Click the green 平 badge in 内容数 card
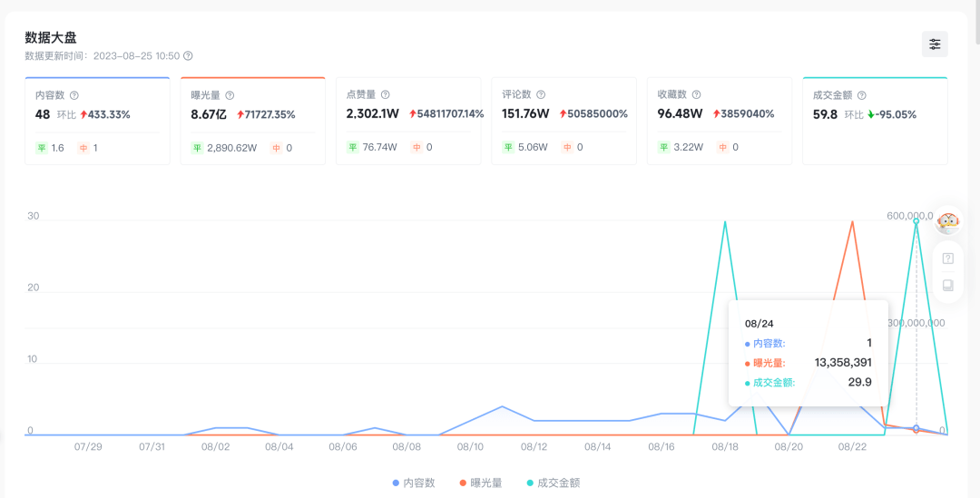Viewport: 980px width, 498px height. (41, 148)
